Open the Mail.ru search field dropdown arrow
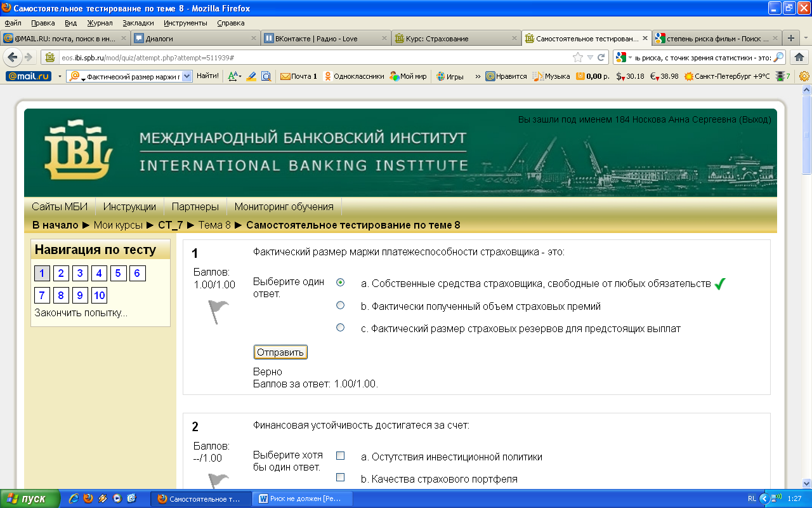This screenshot has width=812, height=508. tap(187, 76)
